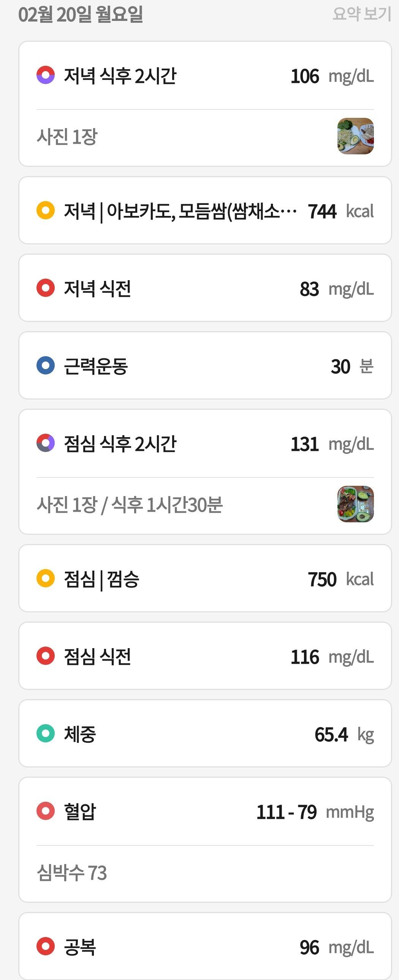Click the yellow icon beside 저녁 아보카도 meal
The height and width of the screenshot is (980, 399).
(46, 210)
